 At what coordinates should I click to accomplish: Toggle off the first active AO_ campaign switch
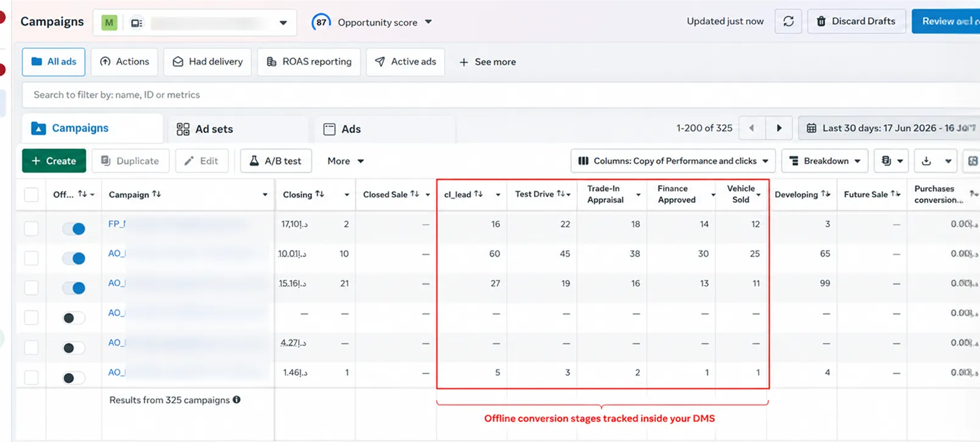tap(74, 258)
